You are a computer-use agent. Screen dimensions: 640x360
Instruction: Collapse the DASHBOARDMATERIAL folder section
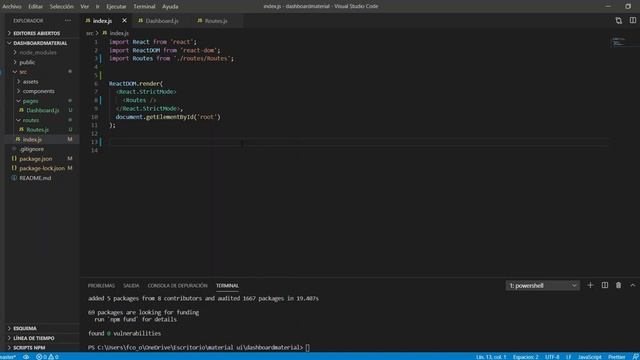click(40, 43)
